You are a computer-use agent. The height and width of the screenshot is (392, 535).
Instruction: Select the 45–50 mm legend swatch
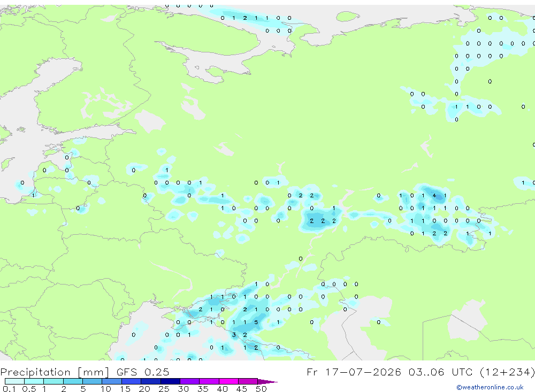pyautogui.click(x=248, y=381)
